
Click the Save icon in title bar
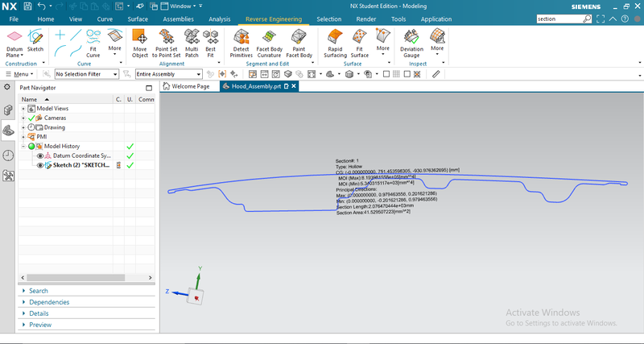point(27,6)
